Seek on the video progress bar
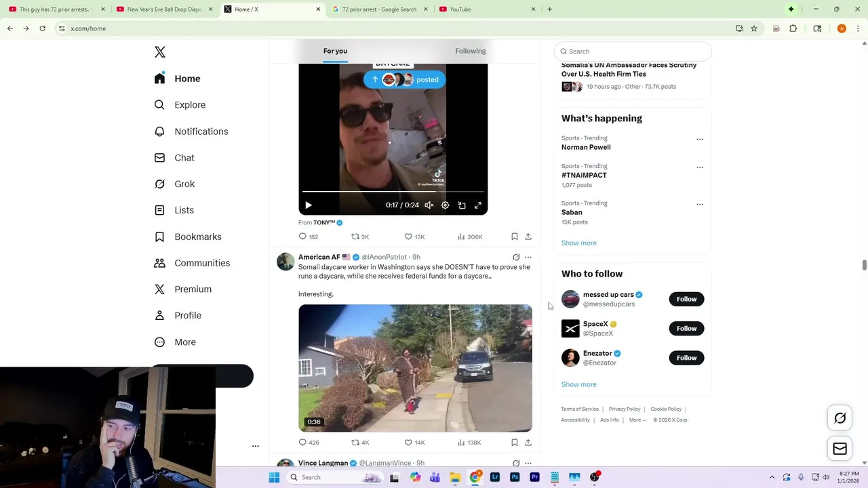This screenshot has width=868, height=488. pos(393,192)
